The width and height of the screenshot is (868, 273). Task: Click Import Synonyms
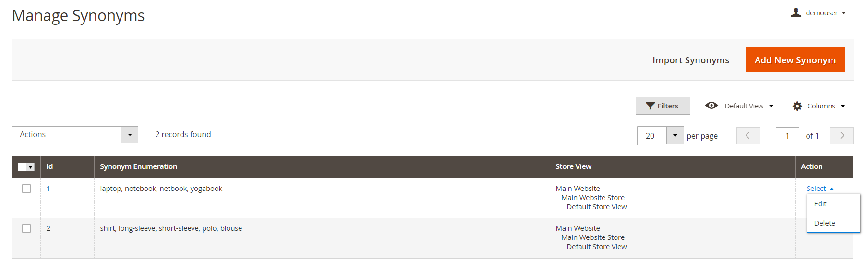pyautogui.click(x=690, y=60)
